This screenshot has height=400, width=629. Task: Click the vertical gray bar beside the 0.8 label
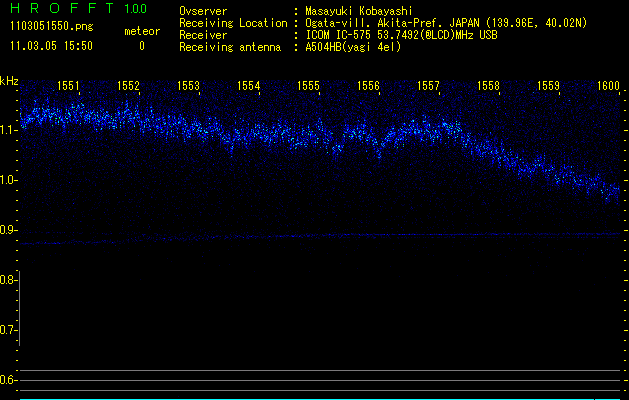click(x=19, y=308)
